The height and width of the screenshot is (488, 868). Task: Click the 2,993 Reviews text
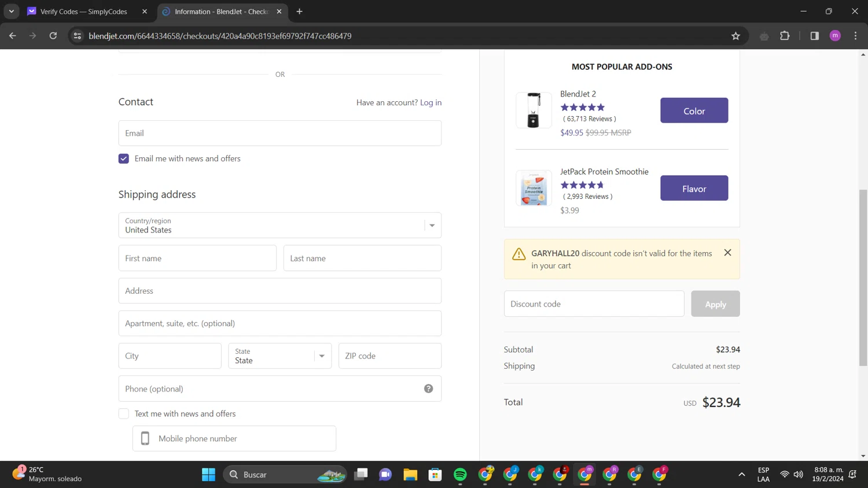(587, 197)
